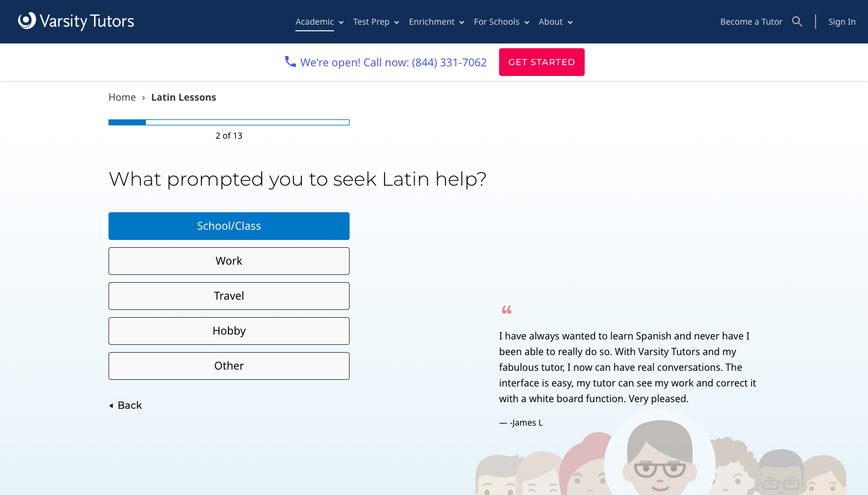
Task: Click the Sign In link
Action: click(x=841, y=22)
